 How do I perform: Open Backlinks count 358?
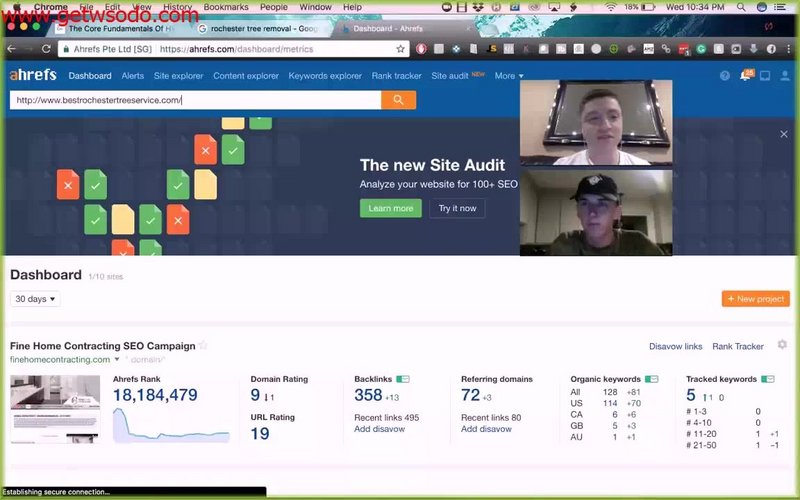point(368,395)
